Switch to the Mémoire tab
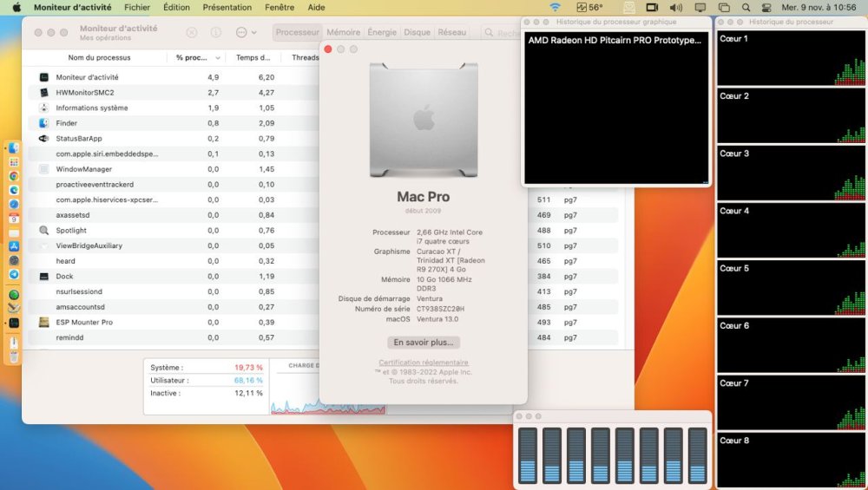The width and height of the screenshot is (868, 490). 343,32
